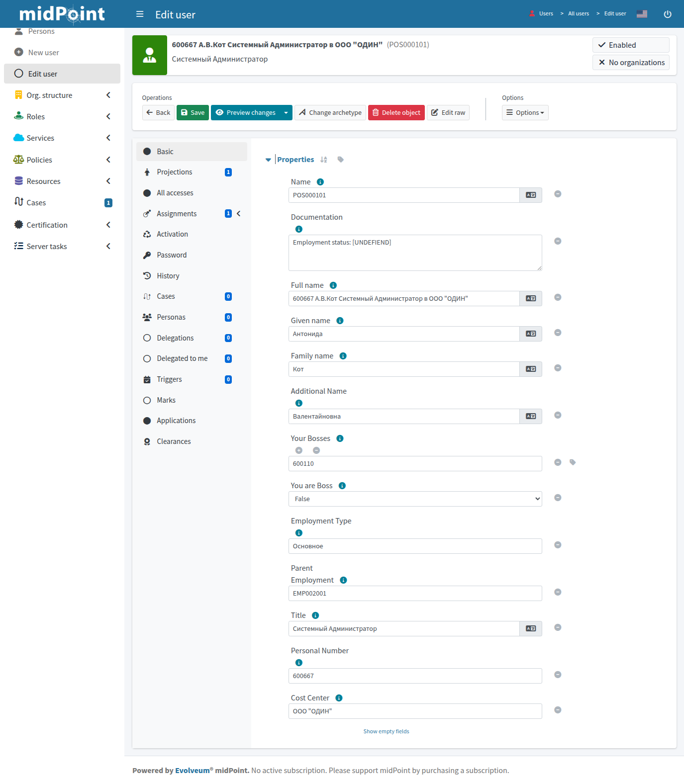Click the Personal Number input field
The height and width of the screenshot is (784, 684).
415,676
